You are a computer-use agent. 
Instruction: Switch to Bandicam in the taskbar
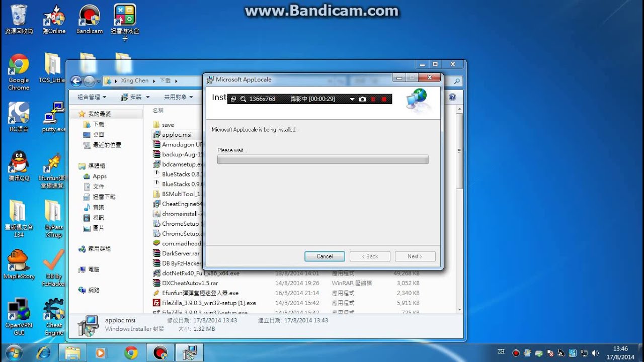(160, 352)
